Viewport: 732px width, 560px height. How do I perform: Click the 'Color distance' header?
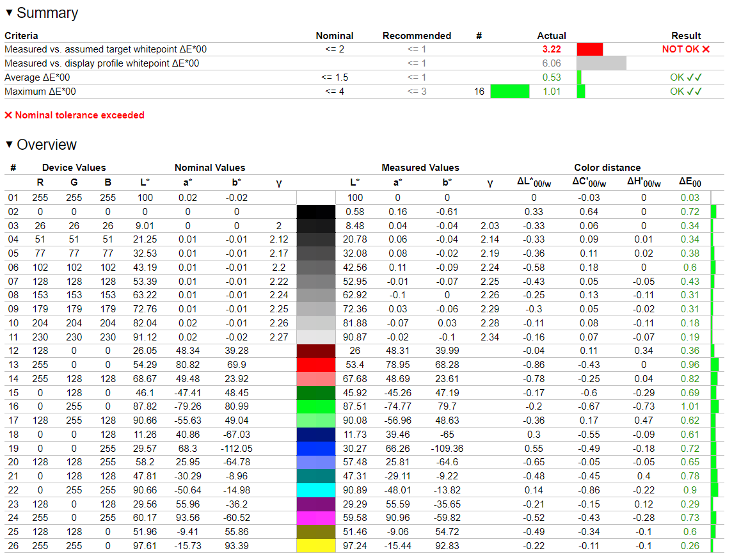607,167
